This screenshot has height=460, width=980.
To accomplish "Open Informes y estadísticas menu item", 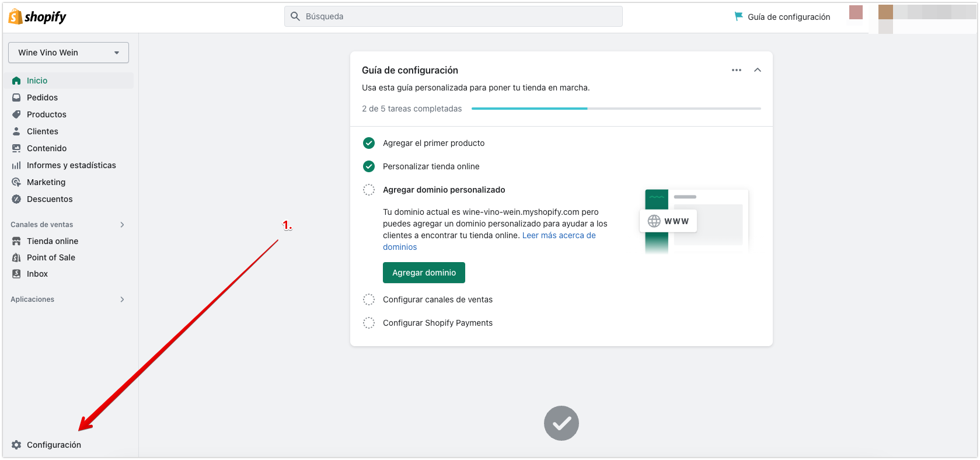I will click(x=71, y=165).
